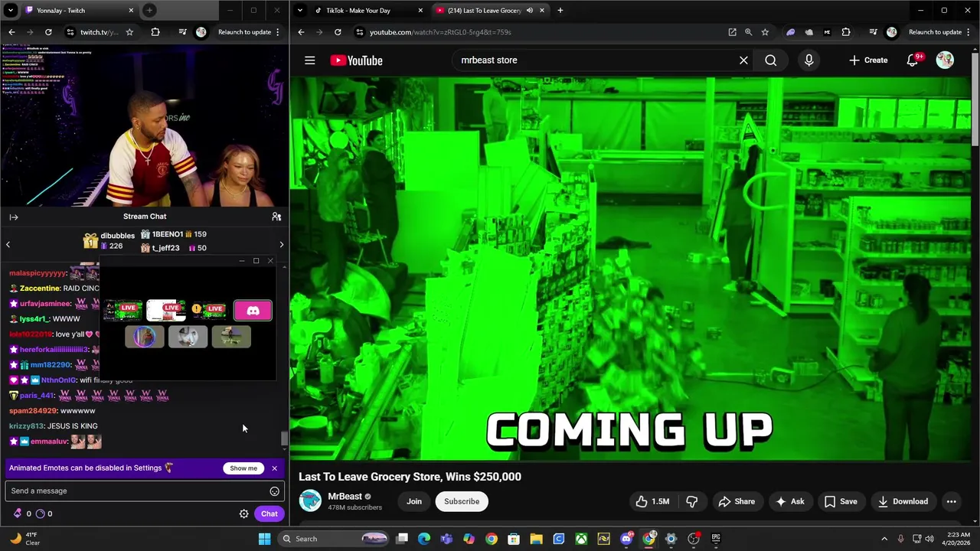Open the YouTube hamburger guide menu
Screen dimensions: 980x551
point(309,60)
